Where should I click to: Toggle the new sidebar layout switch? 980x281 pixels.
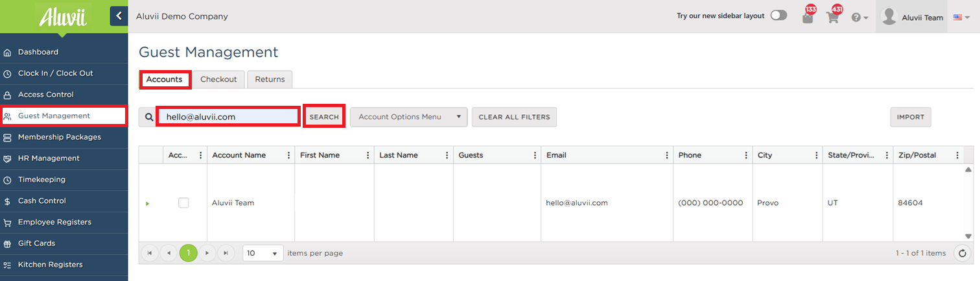778,16
